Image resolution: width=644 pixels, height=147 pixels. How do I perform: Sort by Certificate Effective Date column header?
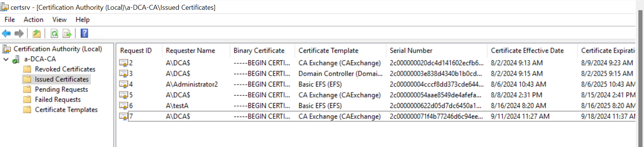coord(532,51)
